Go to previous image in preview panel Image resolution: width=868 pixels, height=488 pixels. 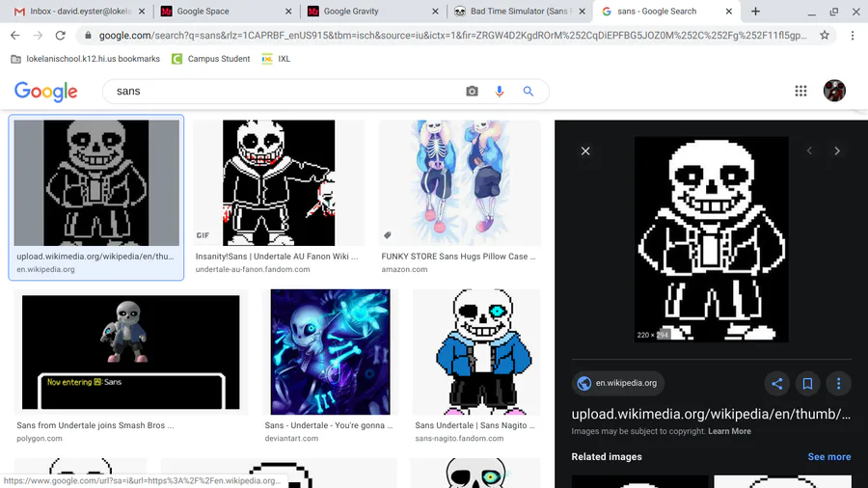(809, 150)
